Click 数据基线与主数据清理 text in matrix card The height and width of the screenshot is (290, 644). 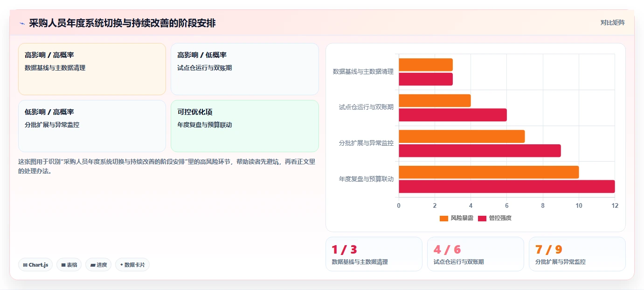(x=55, y=68)
